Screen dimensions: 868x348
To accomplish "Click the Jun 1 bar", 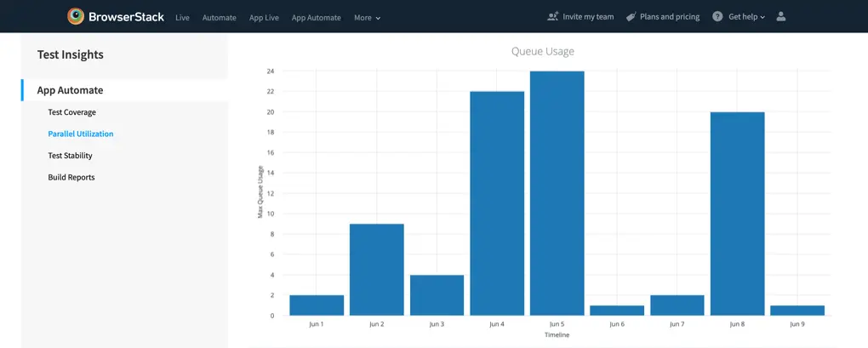I will click(317, 305).
